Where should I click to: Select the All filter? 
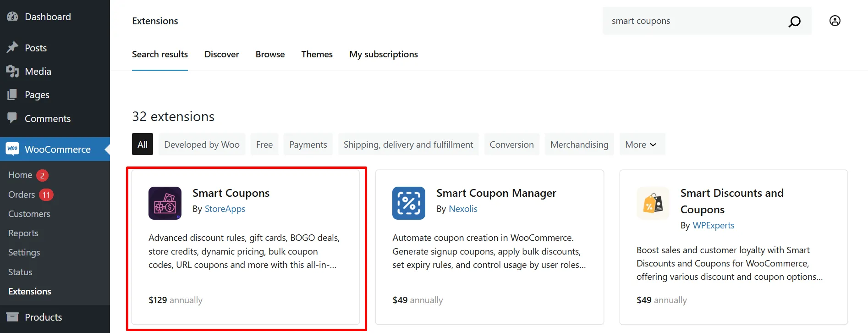tap(143, 144)
